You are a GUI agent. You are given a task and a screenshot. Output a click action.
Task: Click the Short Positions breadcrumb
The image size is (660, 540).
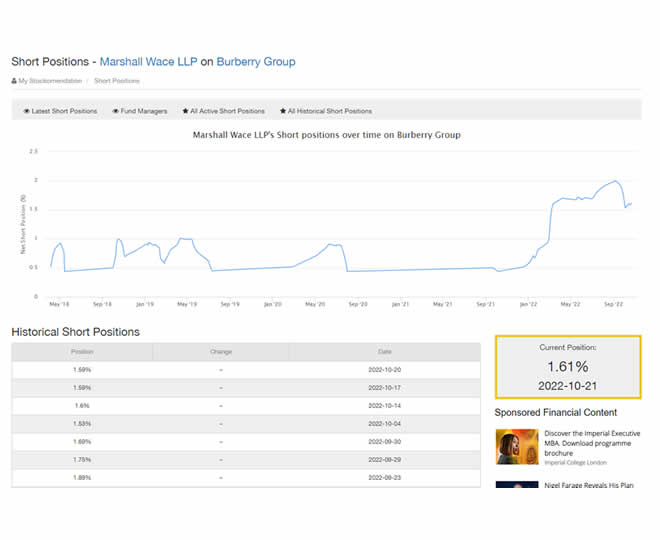pyautogui.click(x=117, y=80)
